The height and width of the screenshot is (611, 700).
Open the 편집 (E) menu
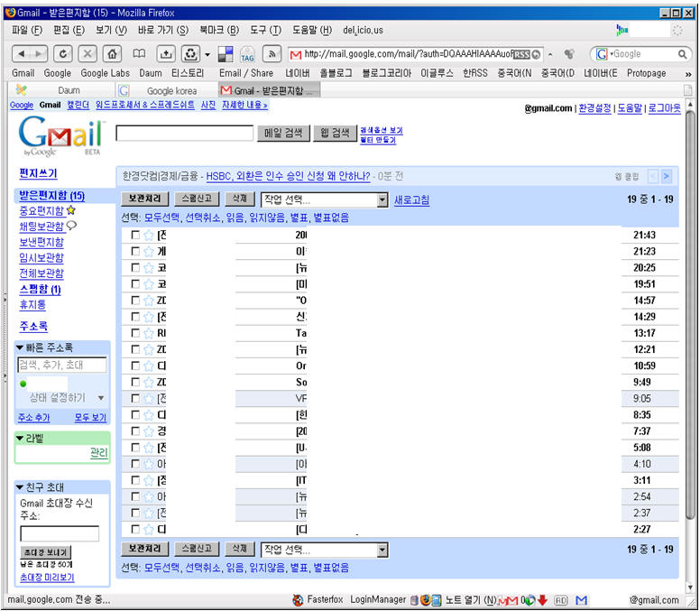69,30
